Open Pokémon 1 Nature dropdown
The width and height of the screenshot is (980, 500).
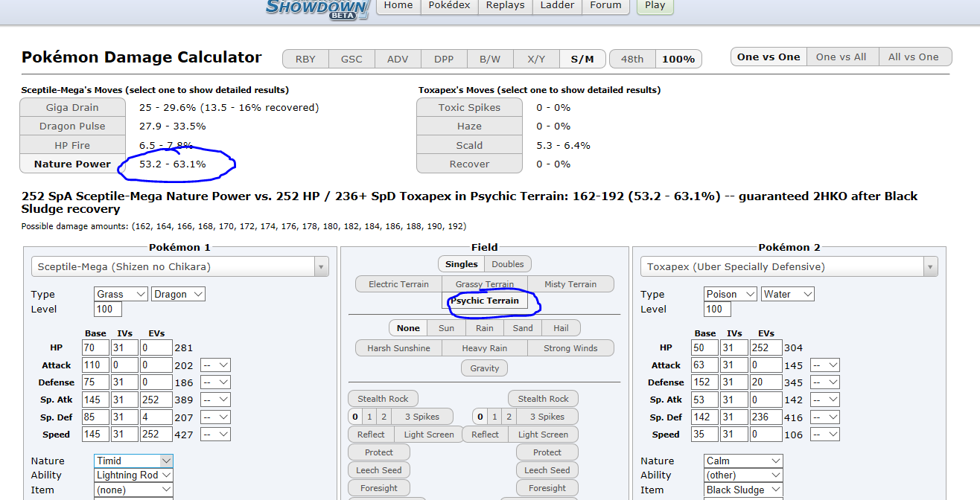click(x=133, y=461)
